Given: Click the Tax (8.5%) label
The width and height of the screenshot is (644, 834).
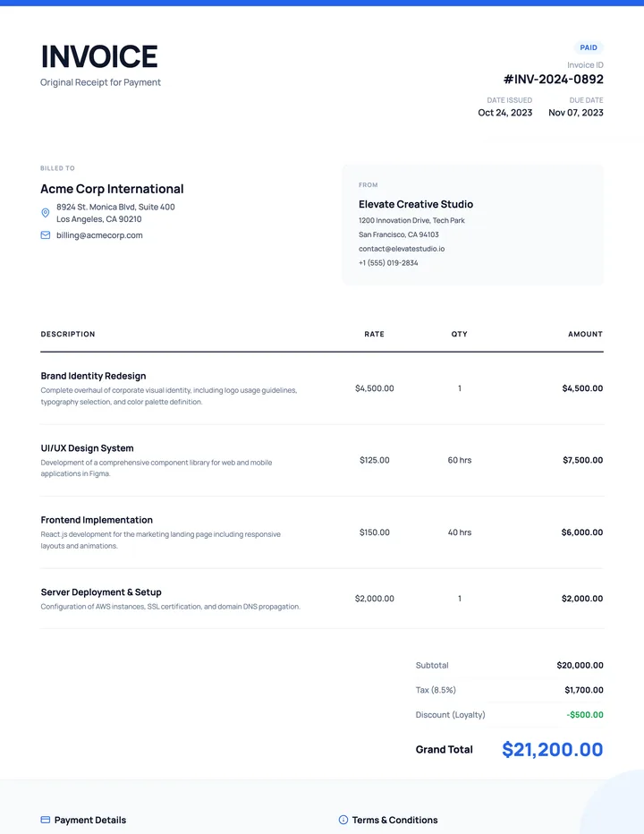Looking at the screenshot, I should click(x=436, y=691).
